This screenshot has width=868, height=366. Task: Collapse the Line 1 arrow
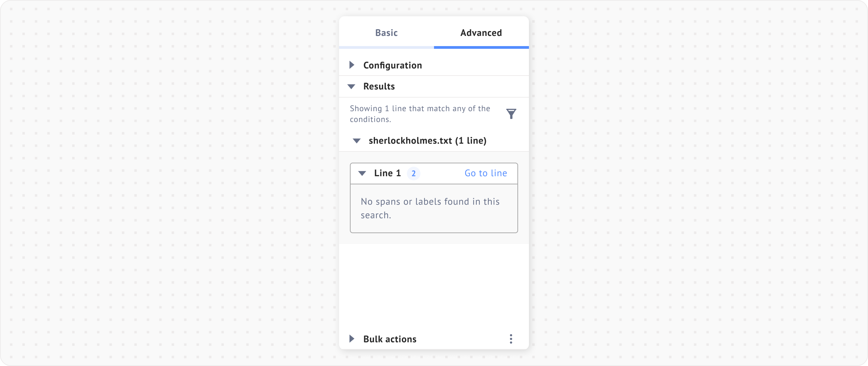362,174
